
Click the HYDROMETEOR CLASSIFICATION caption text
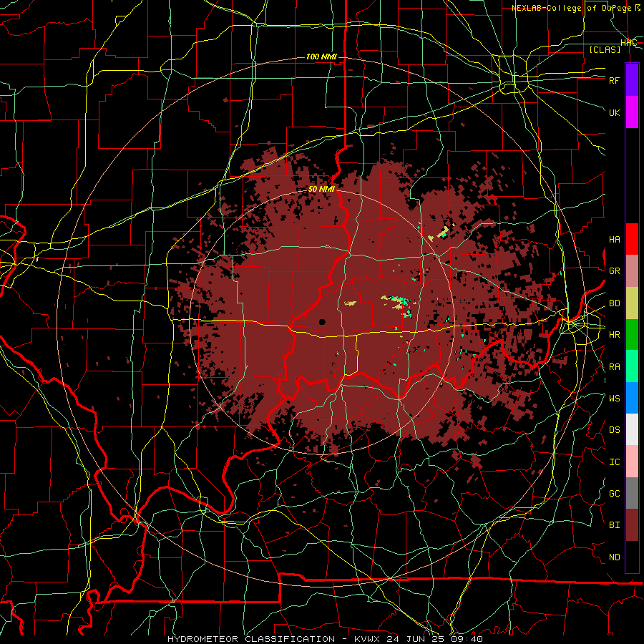pos(251,639)
